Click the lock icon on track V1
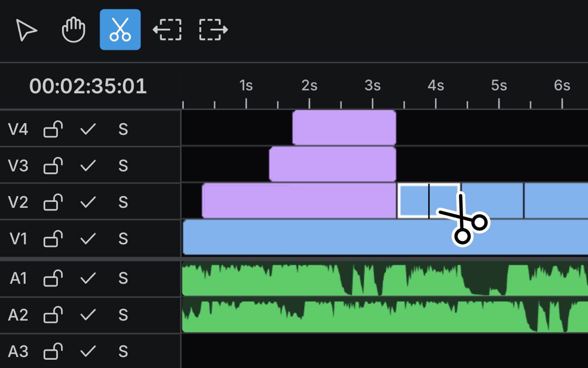Image resolution: width=588 pixels, height=368 pixels. [52, 239]
